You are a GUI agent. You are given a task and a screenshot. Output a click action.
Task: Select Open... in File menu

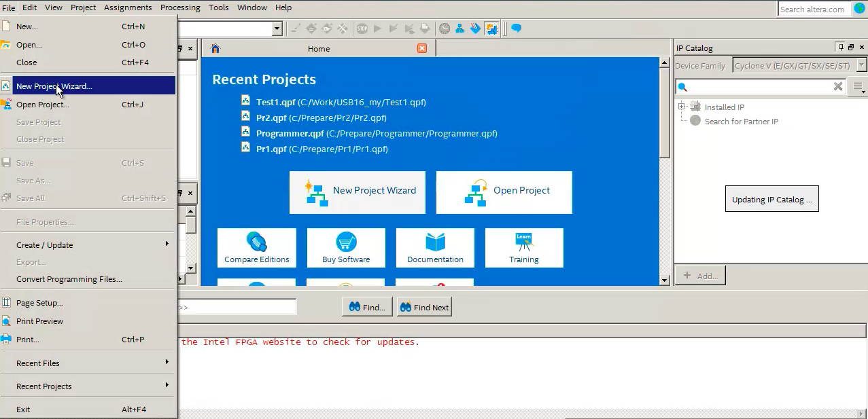[88, 45]
